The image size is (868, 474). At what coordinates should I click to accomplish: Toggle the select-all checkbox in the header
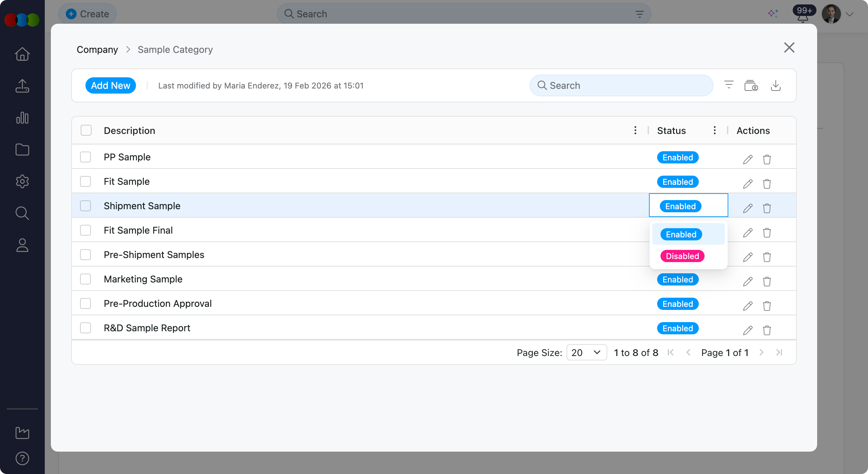(86, 131)
